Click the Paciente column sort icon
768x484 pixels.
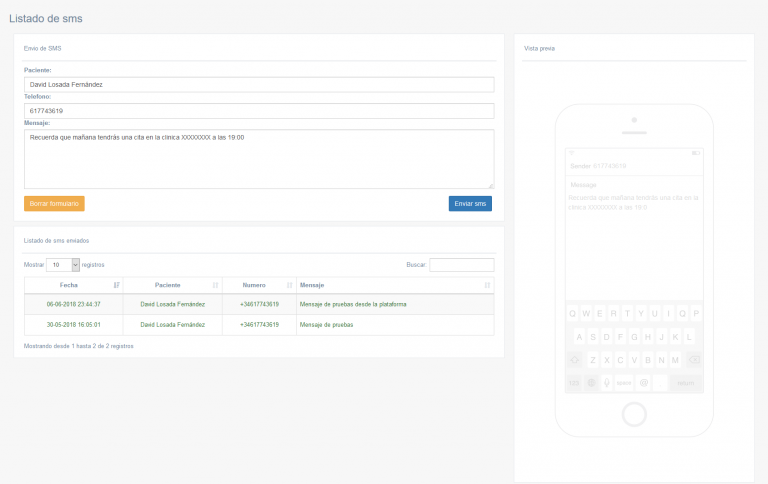point(215,285)
